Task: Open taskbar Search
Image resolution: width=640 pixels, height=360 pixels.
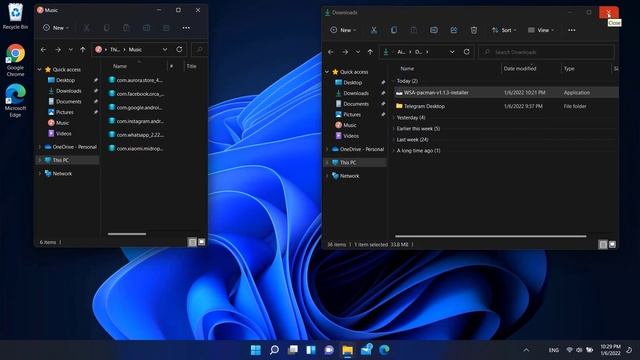Action: [x=274, y=350]
